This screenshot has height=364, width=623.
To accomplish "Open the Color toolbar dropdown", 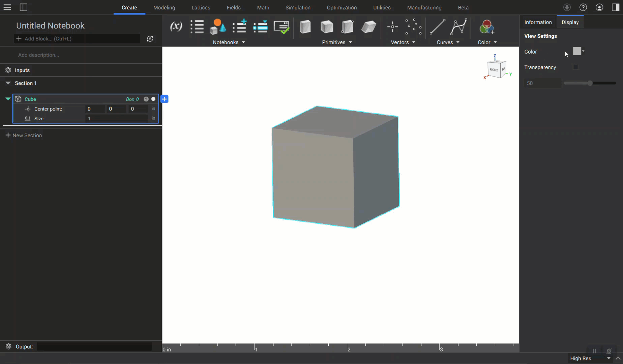I will point(487,42).
